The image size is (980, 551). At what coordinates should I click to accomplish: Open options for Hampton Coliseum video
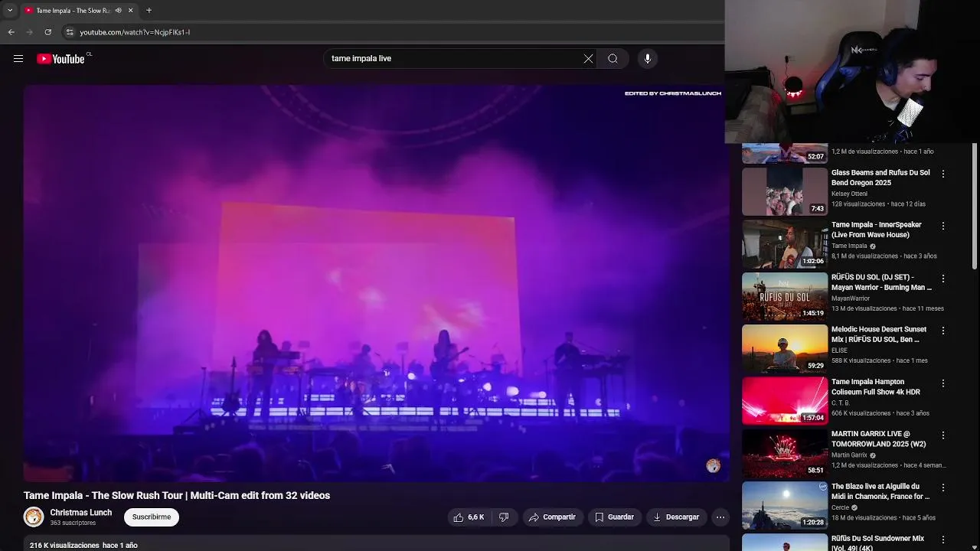[x=943, y=383]
